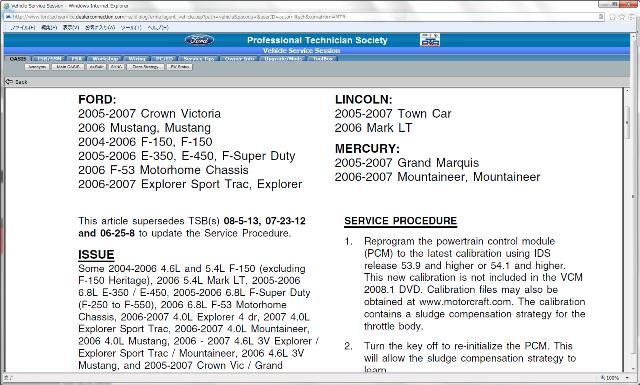Click the 2005-2007 Crown Victoria line
Viewport: 640px width, 385px height.
coord(149,113)
